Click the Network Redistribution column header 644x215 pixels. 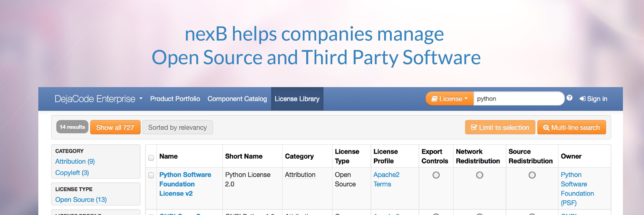[x=478, y=156]
